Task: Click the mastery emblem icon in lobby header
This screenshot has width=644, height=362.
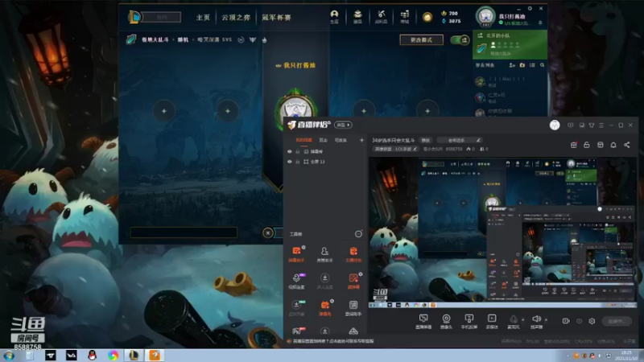Action: coord(253,39)
